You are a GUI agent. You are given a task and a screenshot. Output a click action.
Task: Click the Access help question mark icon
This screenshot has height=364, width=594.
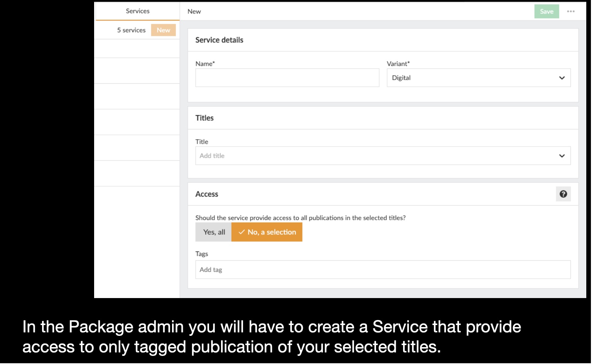[x=563, y=194]
